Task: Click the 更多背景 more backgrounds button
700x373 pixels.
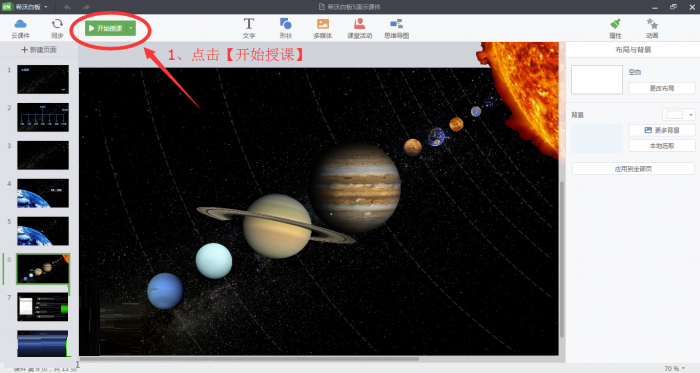Action: coord(662,130)
